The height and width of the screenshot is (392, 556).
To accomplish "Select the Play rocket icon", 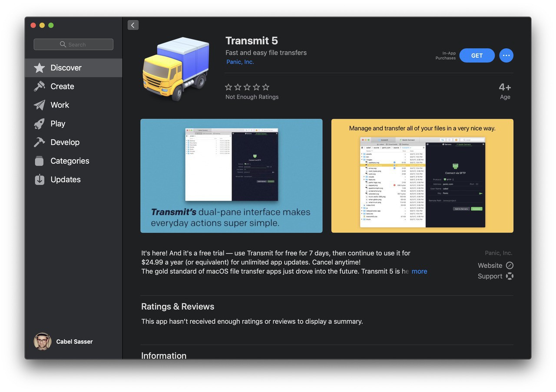I will 40,124.
